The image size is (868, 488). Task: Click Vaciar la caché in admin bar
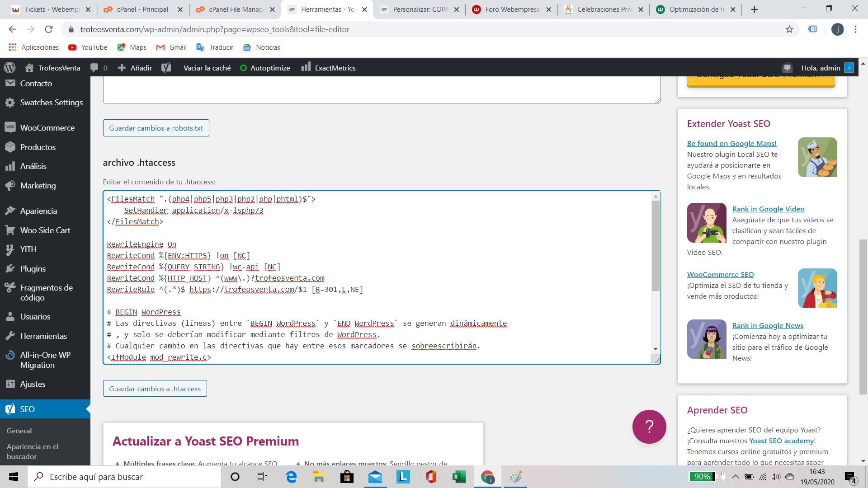pyautogui.click(x=207, y=68)
